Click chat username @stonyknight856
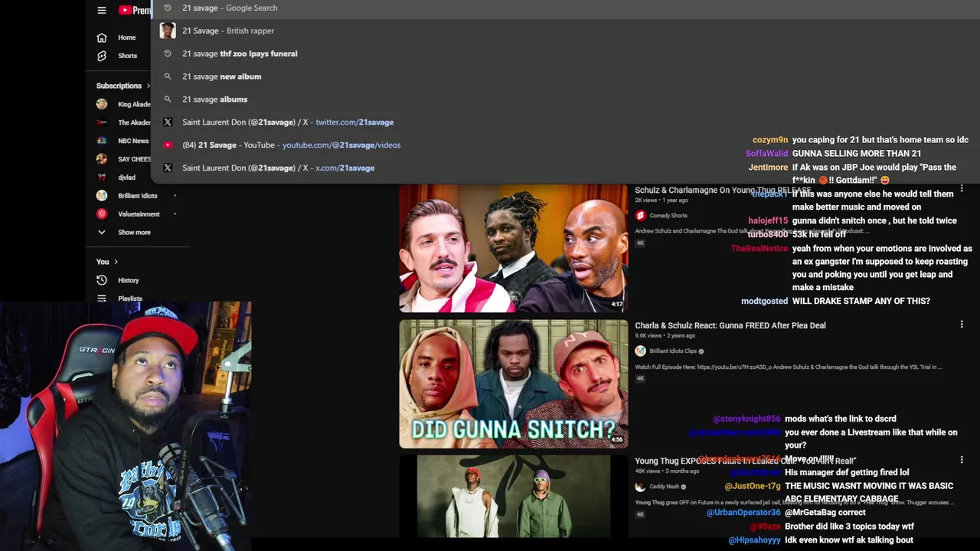 tap(746, 419)
